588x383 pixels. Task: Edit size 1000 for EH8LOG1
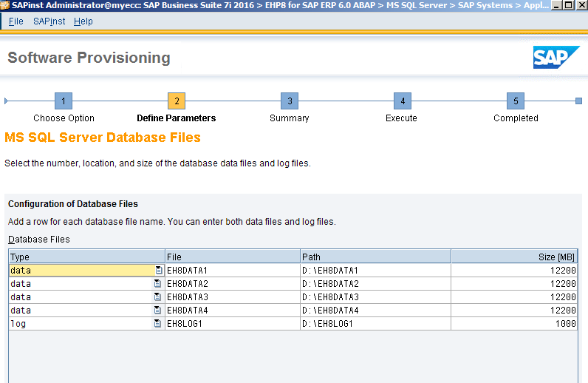pos(514,324)
